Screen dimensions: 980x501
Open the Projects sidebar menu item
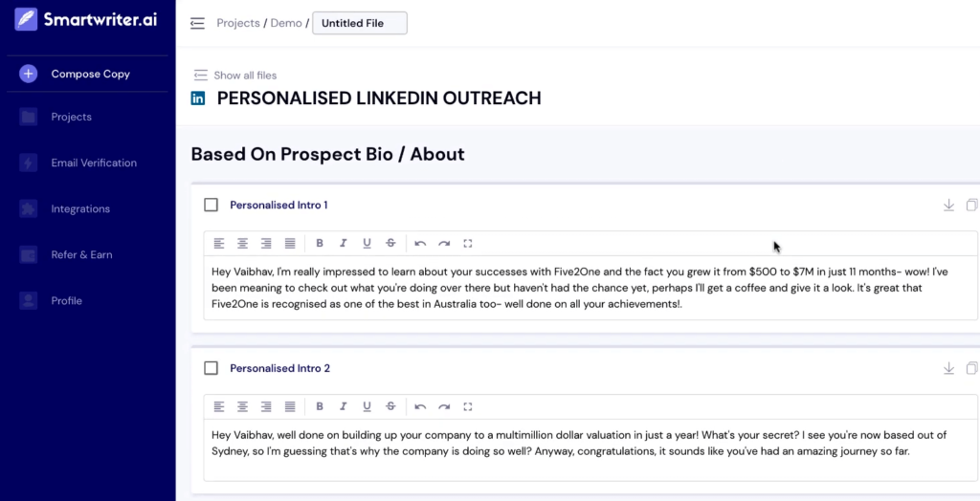pyautogui.click(x=71, y=117)
